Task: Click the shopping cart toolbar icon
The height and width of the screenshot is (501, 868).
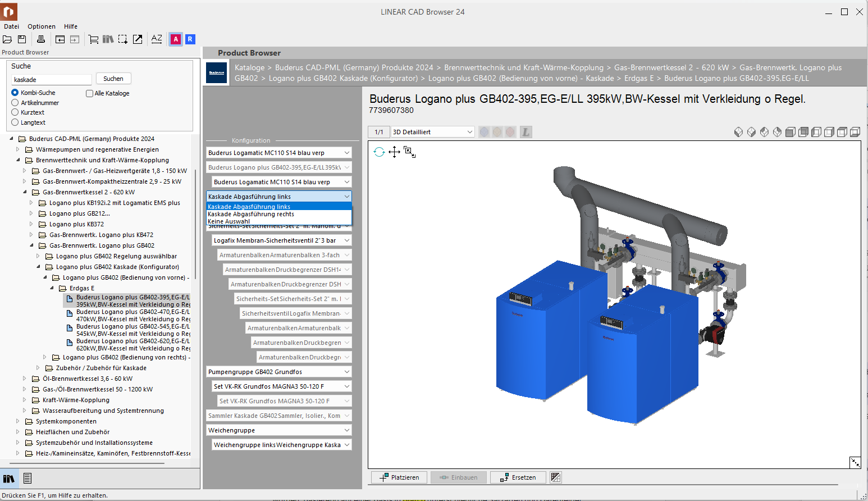Action: click(93, 39)
